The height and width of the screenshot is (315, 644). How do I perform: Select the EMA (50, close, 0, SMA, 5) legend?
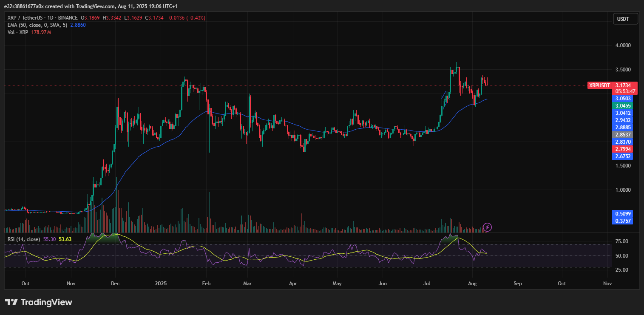37,25
